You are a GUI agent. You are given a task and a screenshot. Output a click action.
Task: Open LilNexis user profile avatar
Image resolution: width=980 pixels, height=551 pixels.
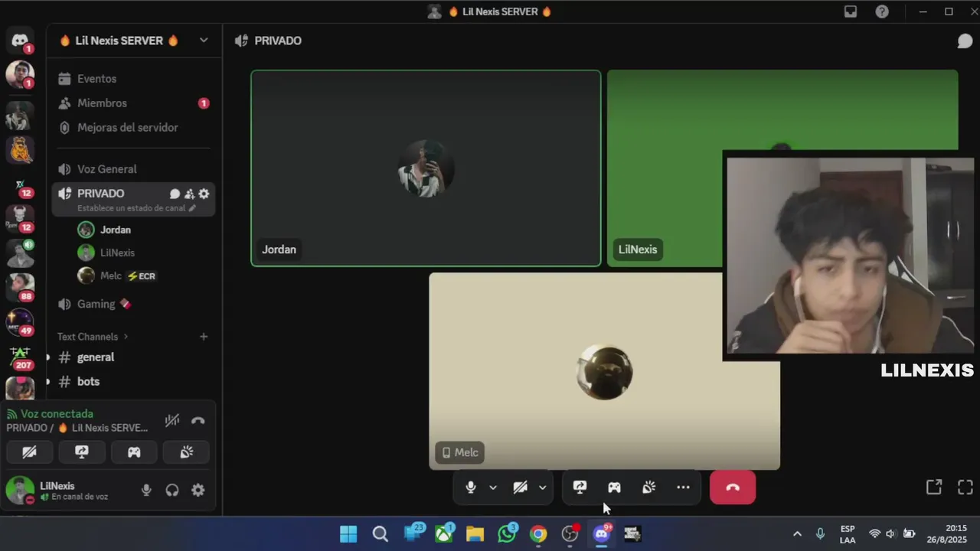click(x=20, y=491)
